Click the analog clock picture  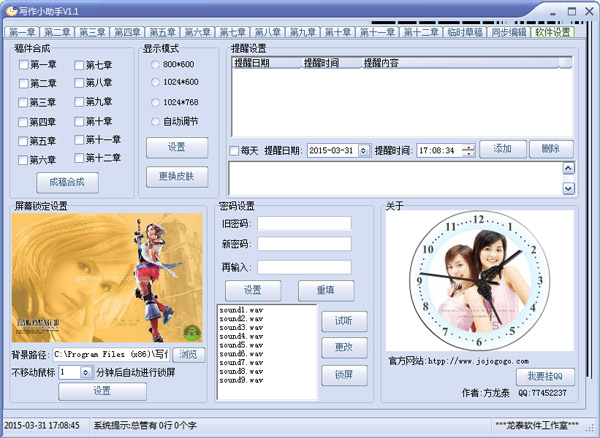coord(479,280)
